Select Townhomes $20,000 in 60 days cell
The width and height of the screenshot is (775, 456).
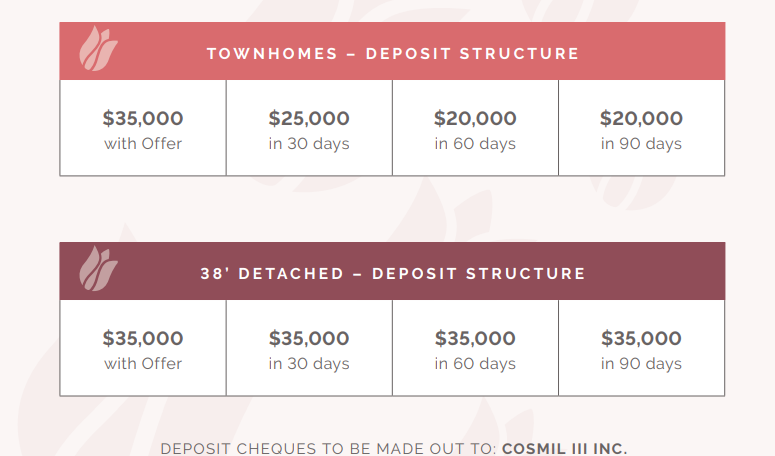click(x=475, y=129)
